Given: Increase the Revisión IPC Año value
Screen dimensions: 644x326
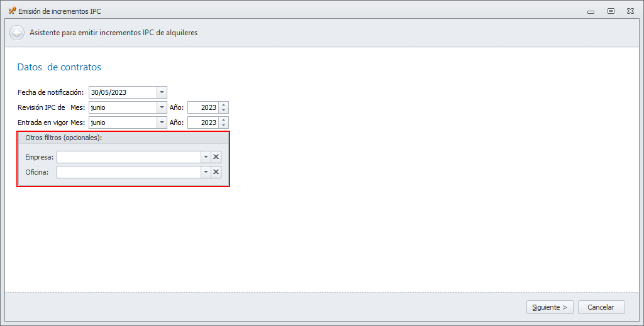Looking at the screenshot, I should point(223,105).
